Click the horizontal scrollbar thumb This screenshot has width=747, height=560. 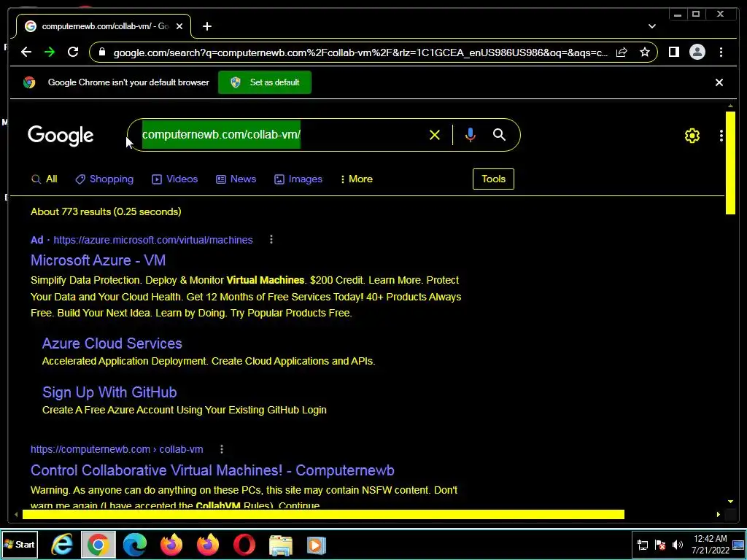323,514
